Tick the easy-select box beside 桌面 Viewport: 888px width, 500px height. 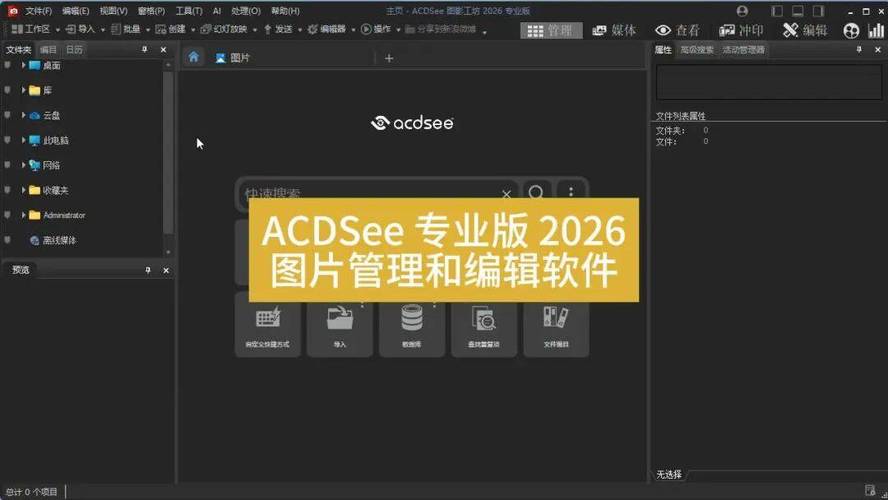coord(7,65)
